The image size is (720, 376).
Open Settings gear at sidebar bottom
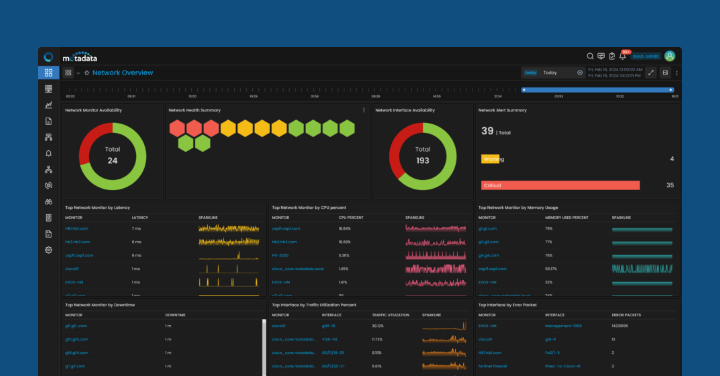click(48, 250)
